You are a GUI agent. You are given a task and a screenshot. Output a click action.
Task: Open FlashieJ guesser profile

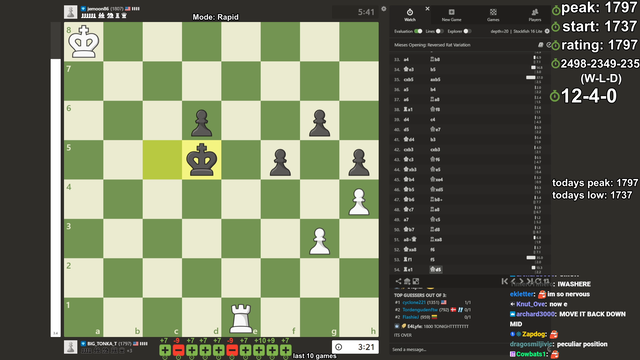click(411, 317)
